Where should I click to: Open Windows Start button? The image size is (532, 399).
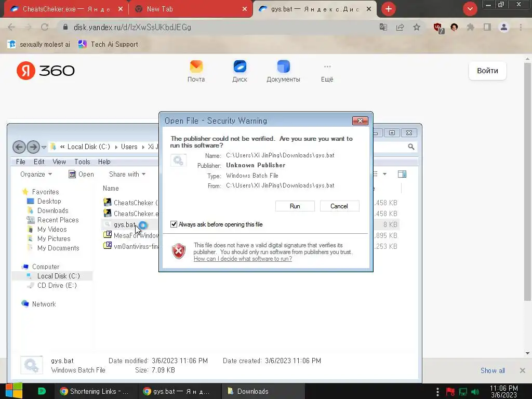click(14, 391)
